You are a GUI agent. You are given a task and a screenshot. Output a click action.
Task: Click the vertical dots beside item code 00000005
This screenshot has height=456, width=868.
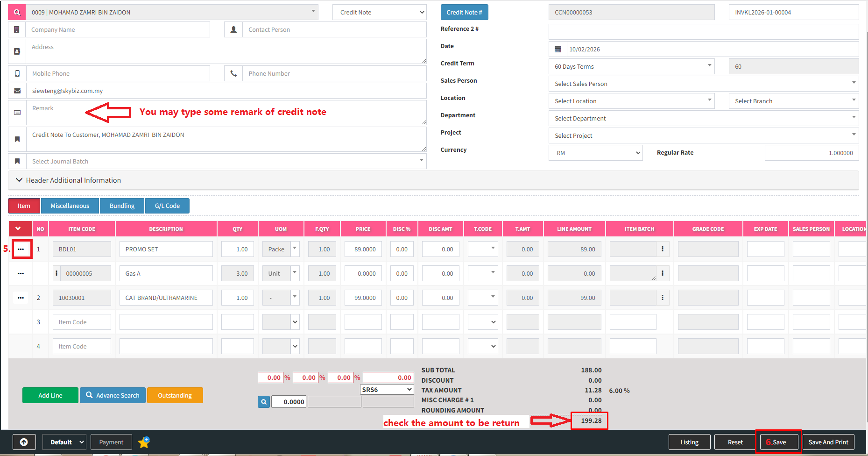pos(56,273)
